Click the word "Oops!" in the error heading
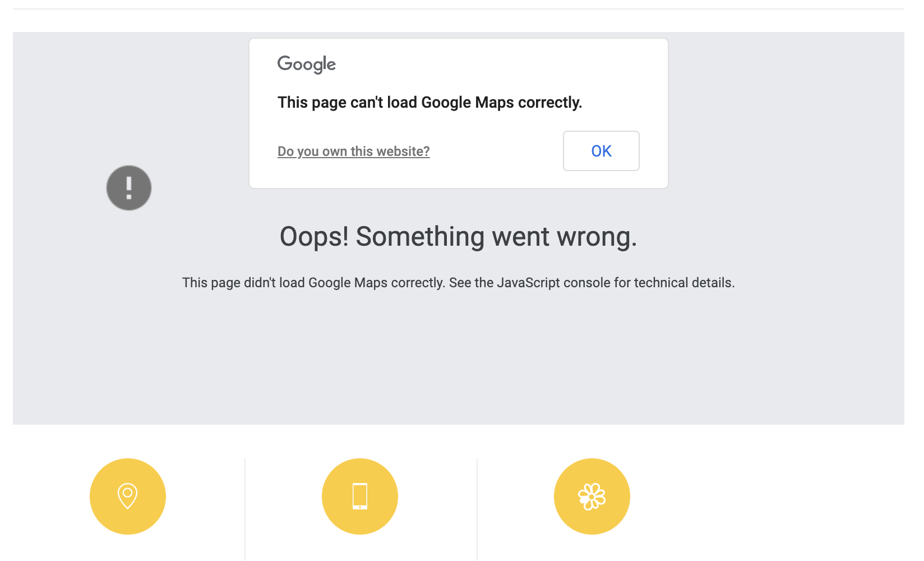 click(x=314, y=237)
